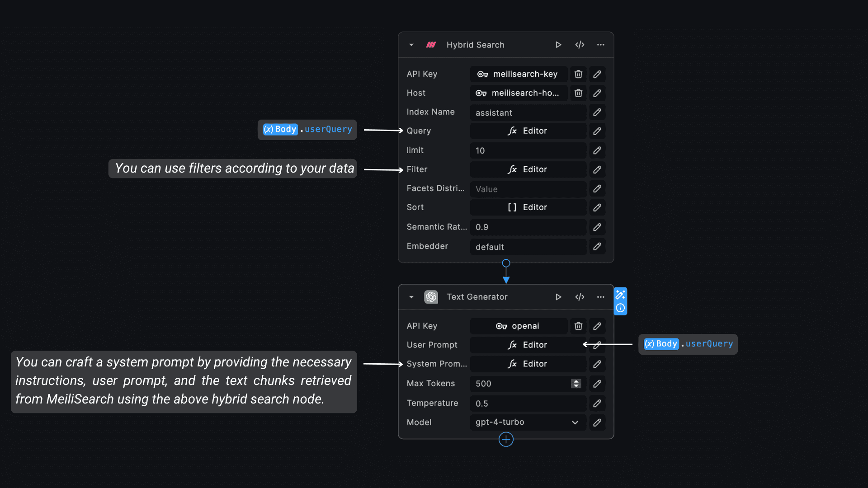This screenshot has width=868, height=488.
Task: Adjust Max Tokens using the stepper arrows
Action: click(576, 384)
